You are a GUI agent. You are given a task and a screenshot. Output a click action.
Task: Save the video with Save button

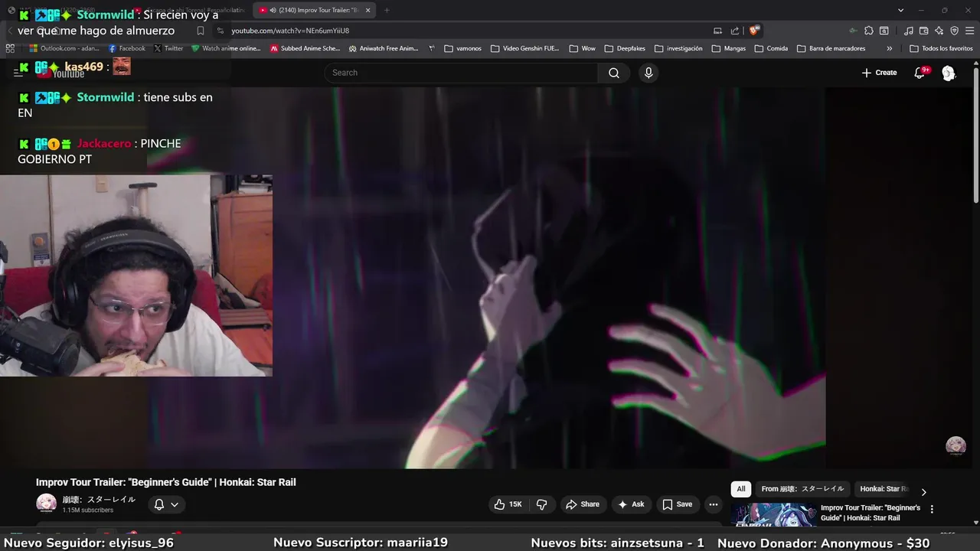point(677,504)
